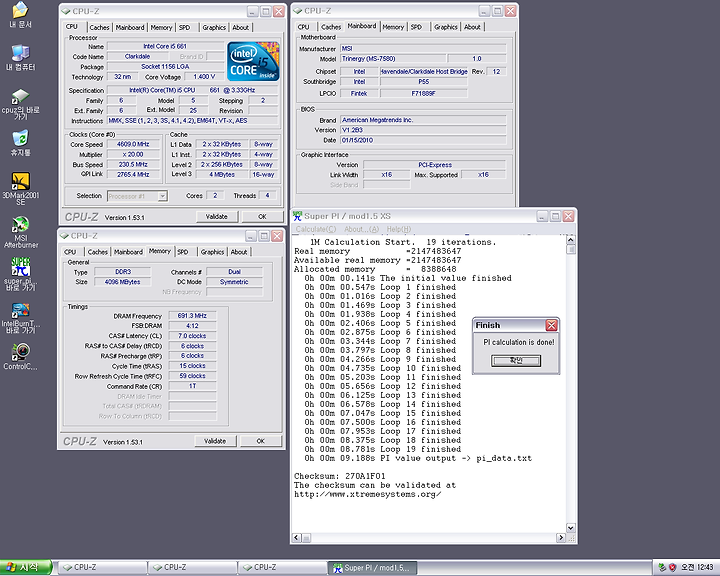Click the Super PI title bar icon

298,216
